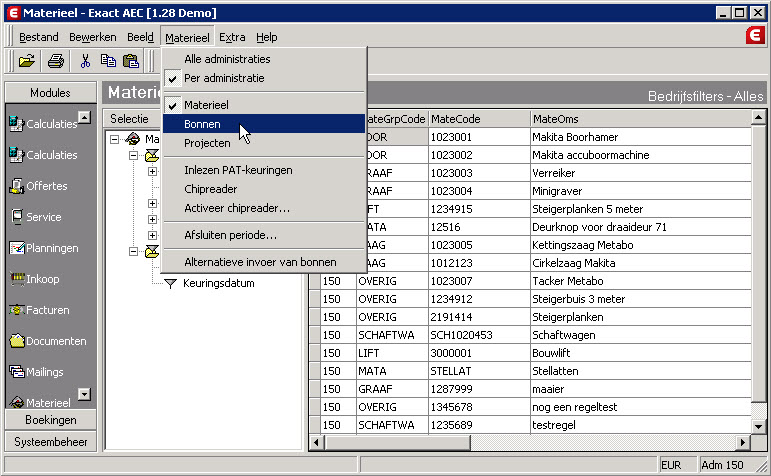This screenshot has height=476, width=771.
Task: Select the Keuringsdatum tree item
Action: tap(219, 283)
